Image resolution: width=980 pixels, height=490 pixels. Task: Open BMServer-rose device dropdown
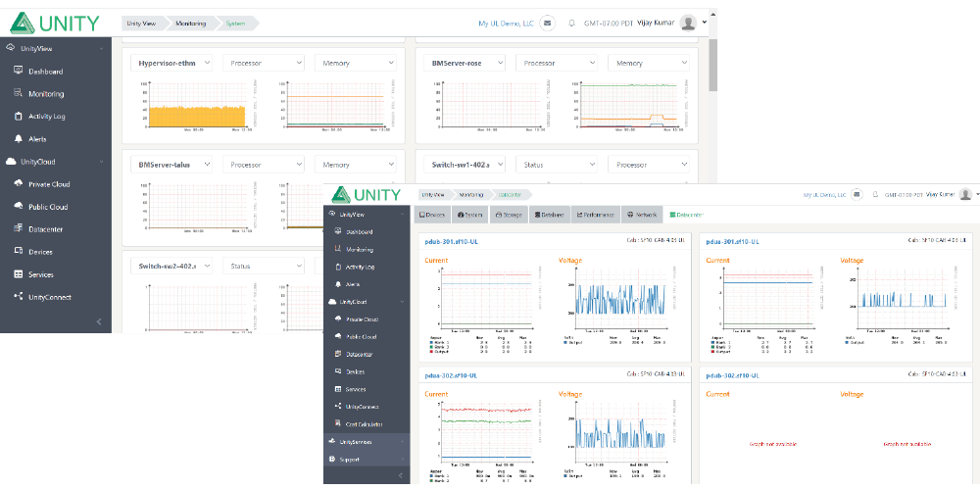(465, 63)
